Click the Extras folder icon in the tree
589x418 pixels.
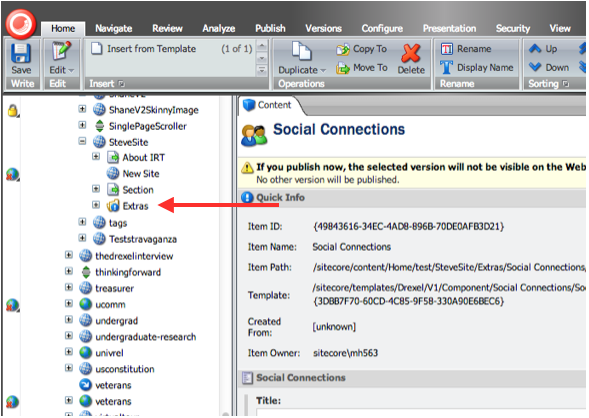[x=113, y=206]
